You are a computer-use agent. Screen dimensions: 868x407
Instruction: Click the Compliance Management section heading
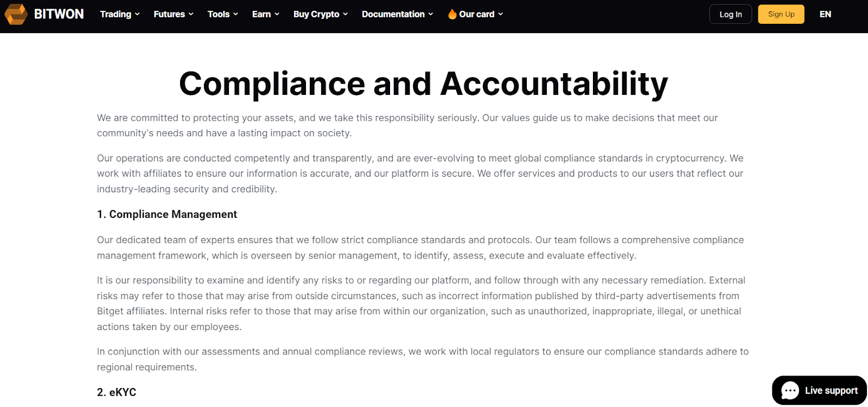[167, 214]
